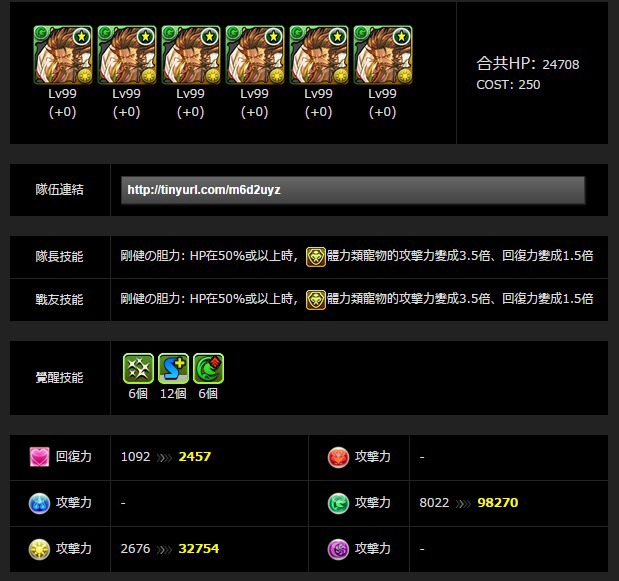
Task: Click the 覺醒技能 label
Action: click(60, 377)
